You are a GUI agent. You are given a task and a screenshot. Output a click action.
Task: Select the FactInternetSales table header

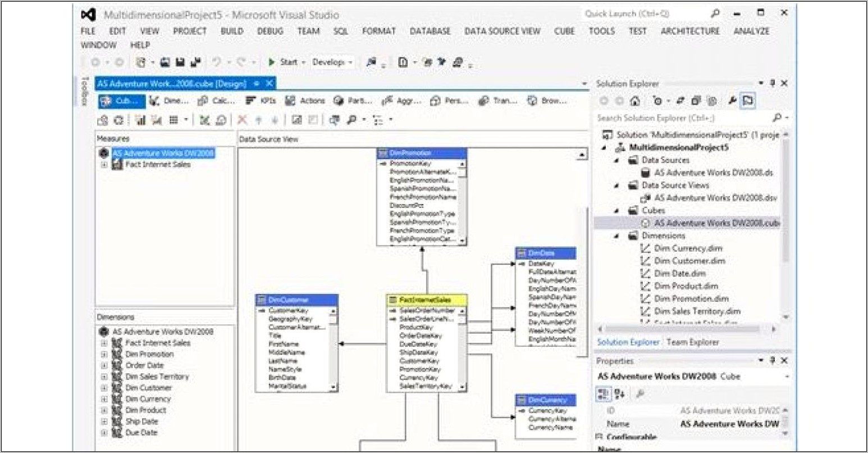point(427,300)
